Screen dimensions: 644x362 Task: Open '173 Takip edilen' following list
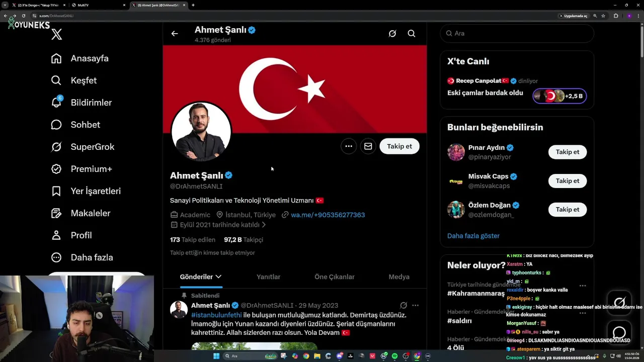tap(193, 240)
